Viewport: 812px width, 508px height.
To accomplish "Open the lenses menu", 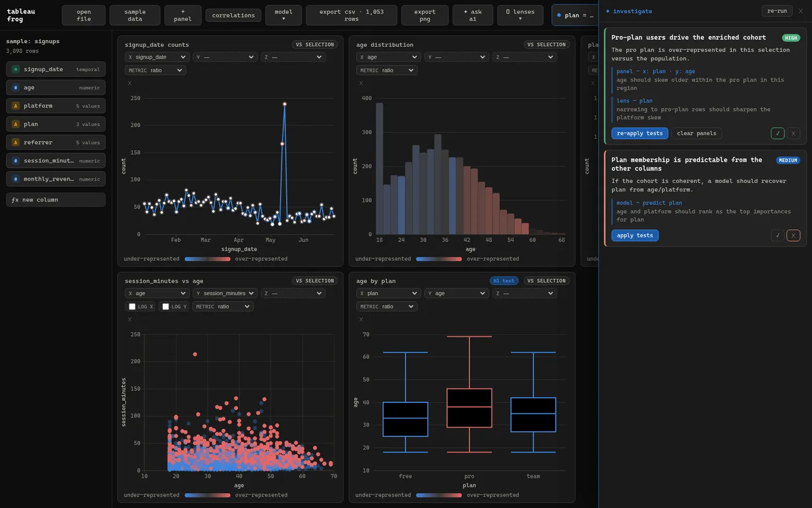I will click(520, 15).
